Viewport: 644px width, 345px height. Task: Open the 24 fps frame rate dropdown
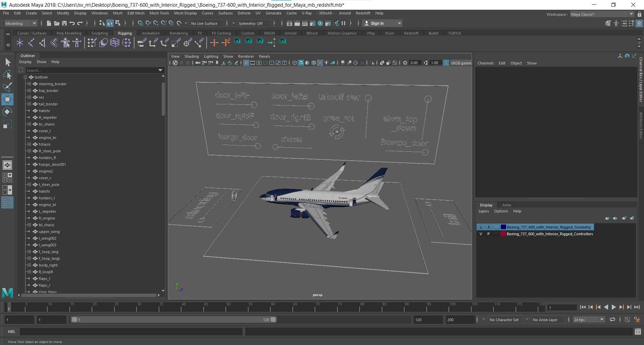589,319
